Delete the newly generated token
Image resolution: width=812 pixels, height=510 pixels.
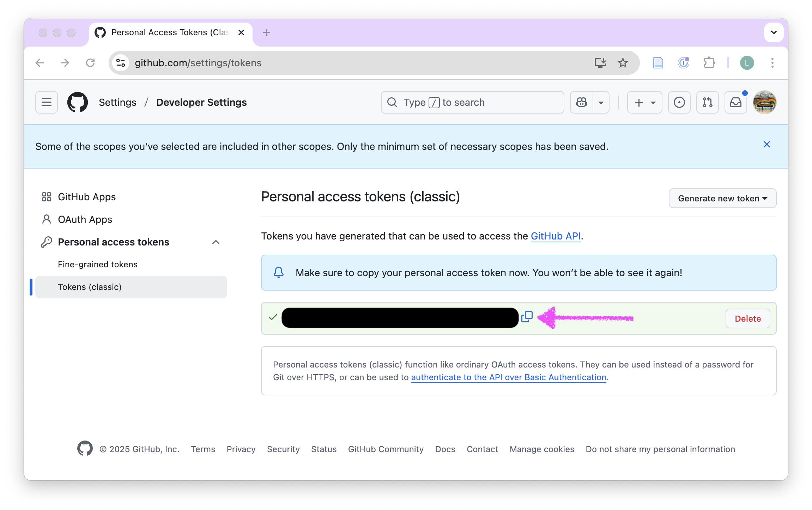747,318
